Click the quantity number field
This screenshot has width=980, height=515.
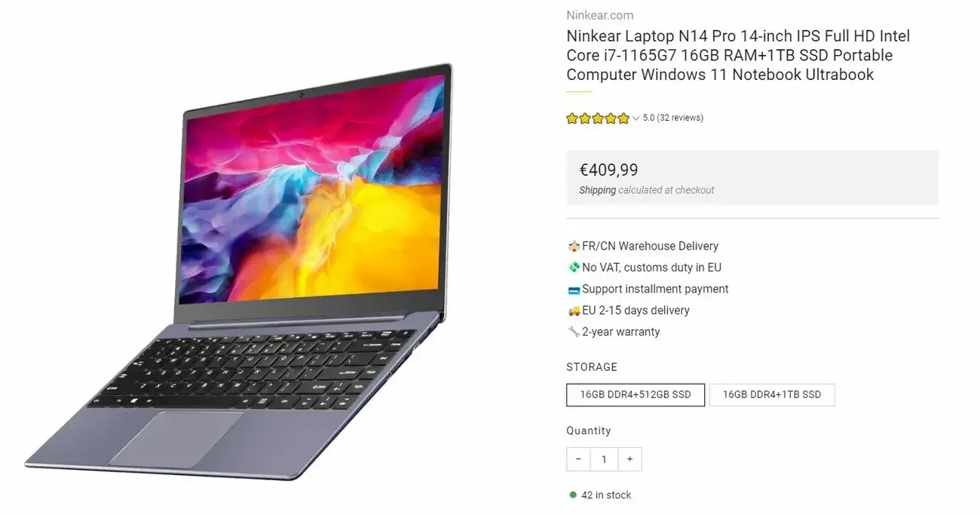(x=604, y=459)
